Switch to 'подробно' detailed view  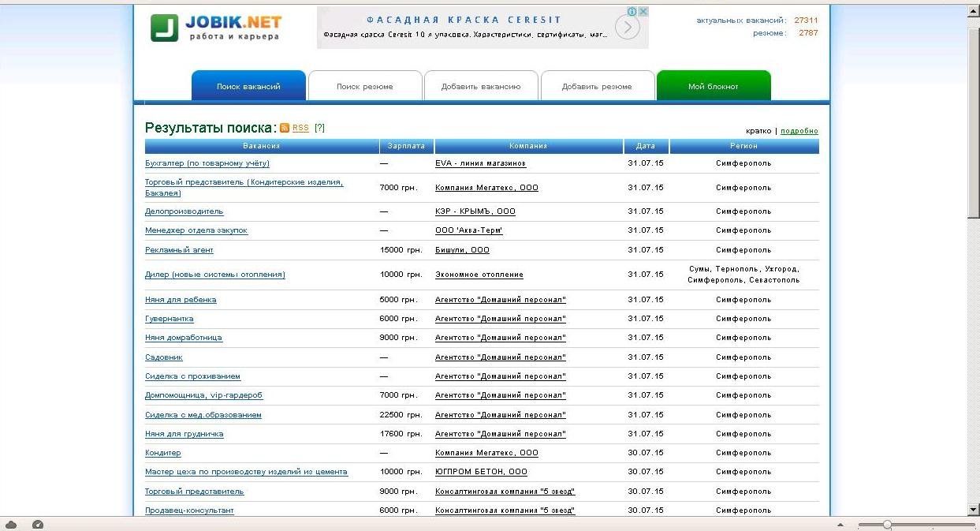click(x=799, y=131)
